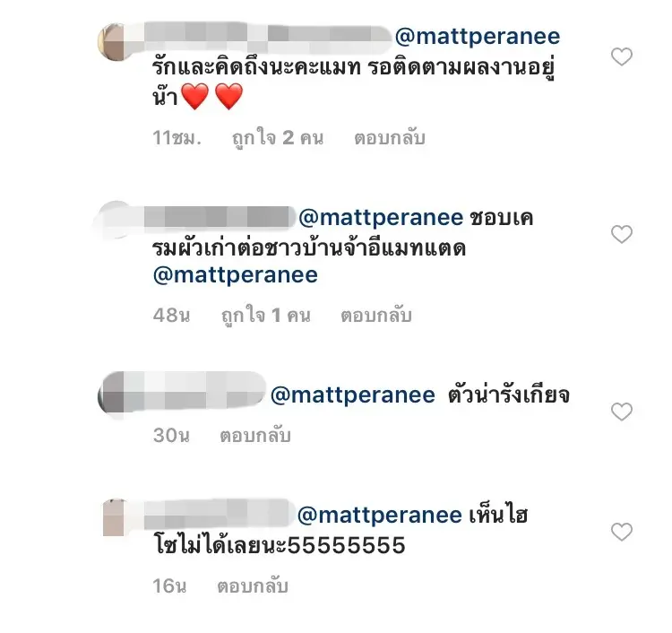Open ถูกใจ 1 คน likes list

point(266,316)
